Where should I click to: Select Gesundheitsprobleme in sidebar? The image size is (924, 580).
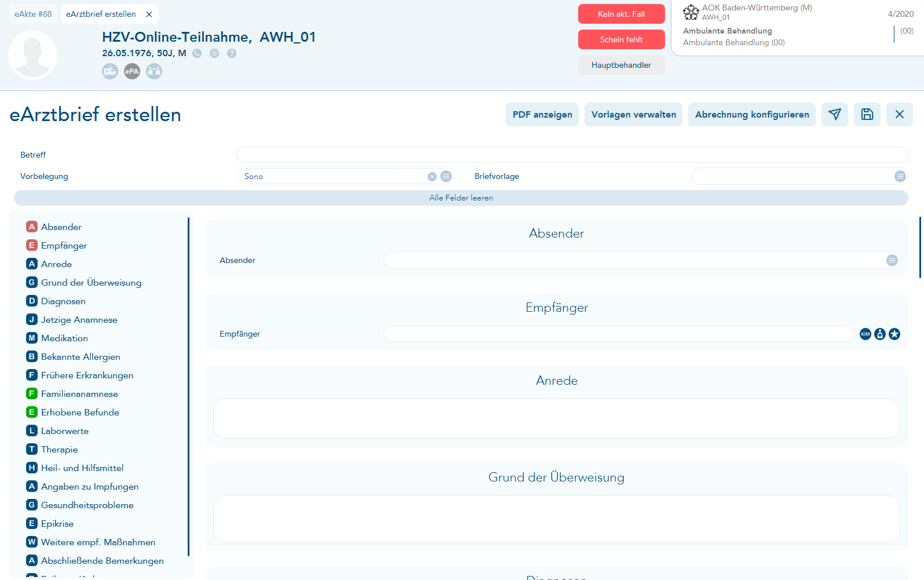point(80,505)
